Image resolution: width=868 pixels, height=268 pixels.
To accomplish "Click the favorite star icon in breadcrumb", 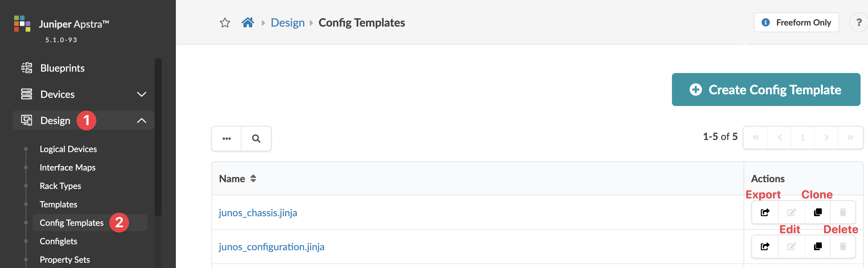I will pos(225,23).
